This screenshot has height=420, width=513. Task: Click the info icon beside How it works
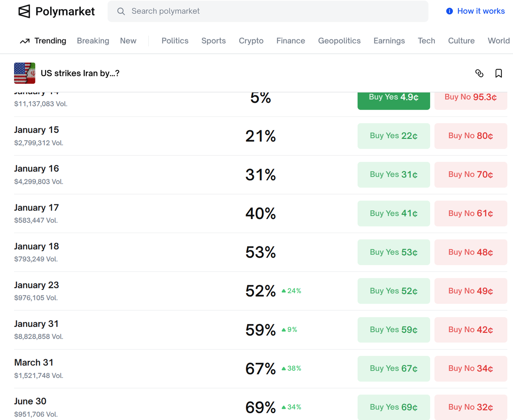(x=450, y=11)
